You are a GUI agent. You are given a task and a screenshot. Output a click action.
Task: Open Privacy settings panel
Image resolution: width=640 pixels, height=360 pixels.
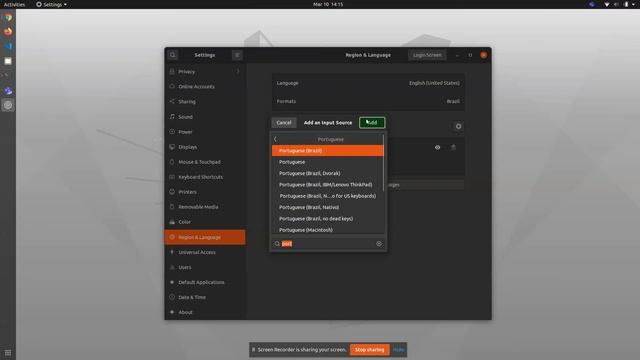click(x=205, y=71)
